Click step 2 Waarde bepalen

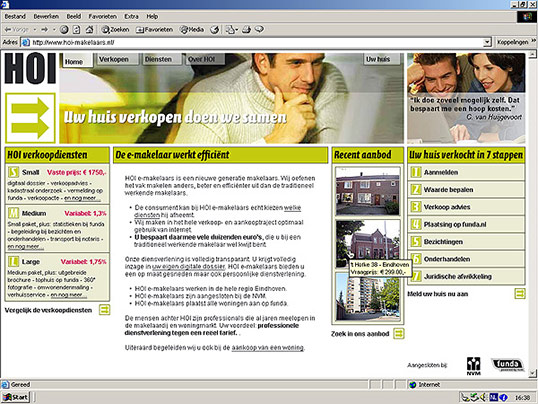click(466, 189)
